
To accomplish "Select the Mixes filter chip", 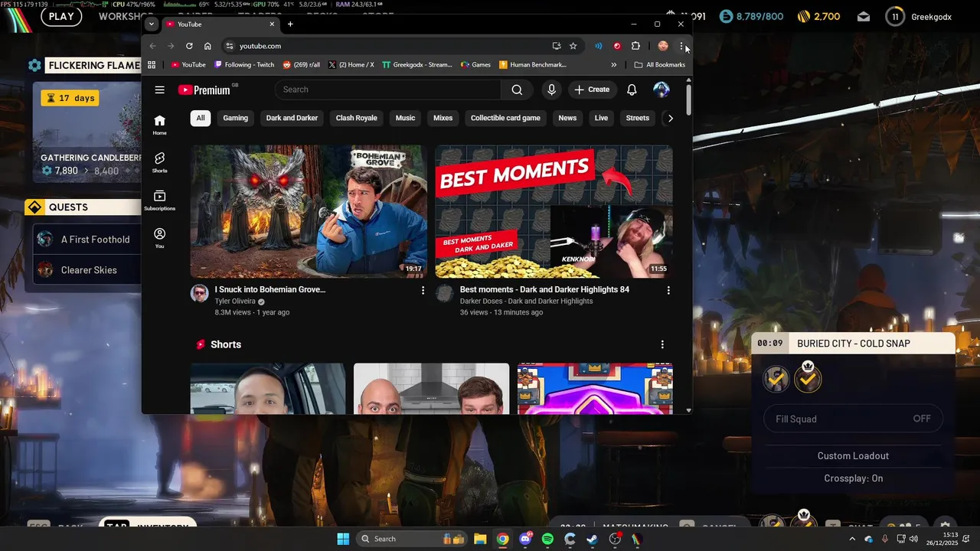I will [443, 118].
